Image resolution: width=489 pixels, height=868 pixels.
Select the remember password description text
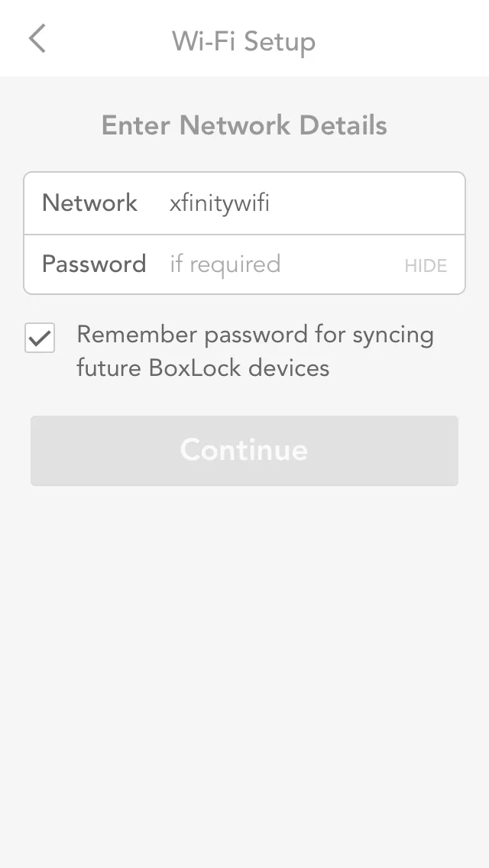(x=254, y=350)
